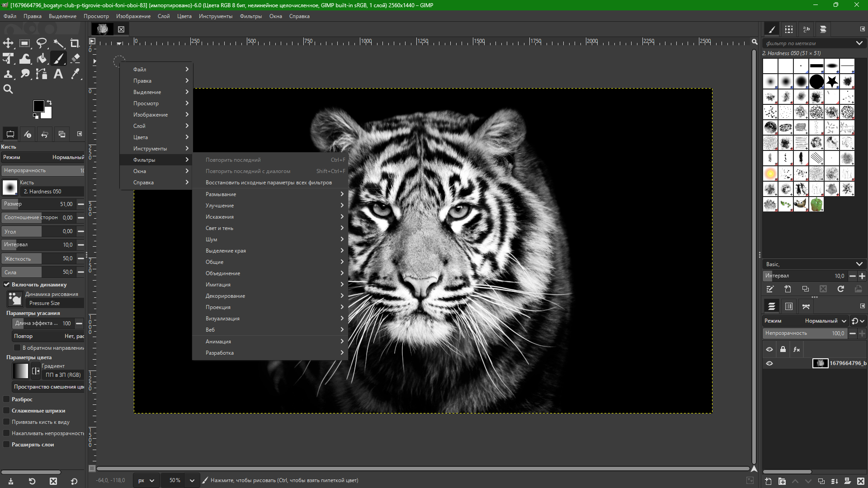Duplicate the current layer

point(821,482)
